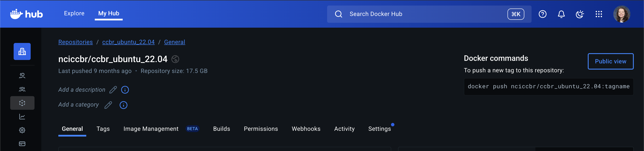Click the organization building icon in sidebar
This screenshot has width=644, height=151.
click(x=22, y=51)
